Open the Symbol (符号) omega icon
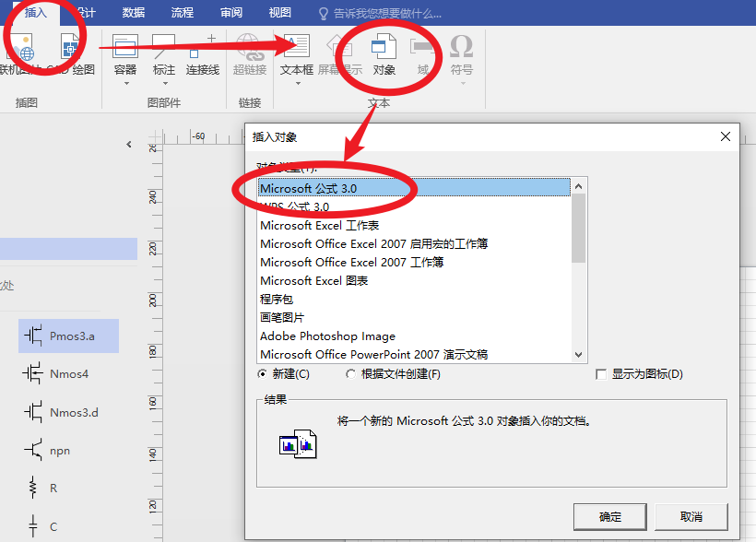Viewport: 756px width, 542px height. point(461,46)
